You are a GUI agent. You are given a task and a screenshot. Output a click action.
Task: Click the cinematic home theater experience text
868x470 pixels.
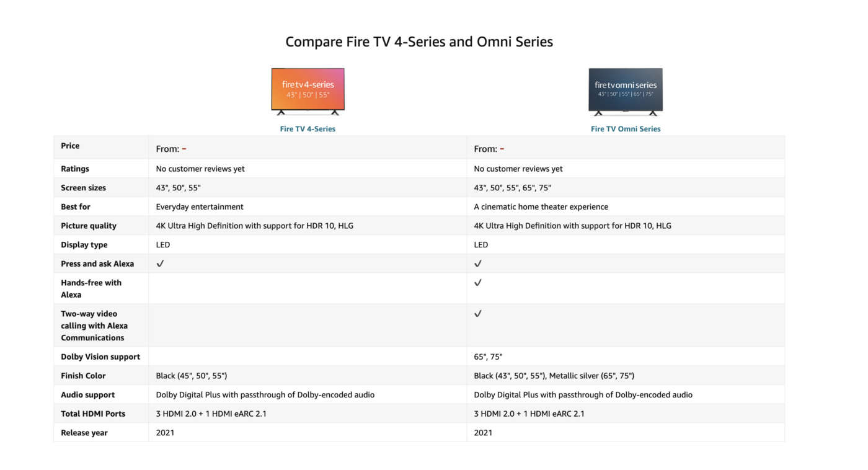(541, 206)
